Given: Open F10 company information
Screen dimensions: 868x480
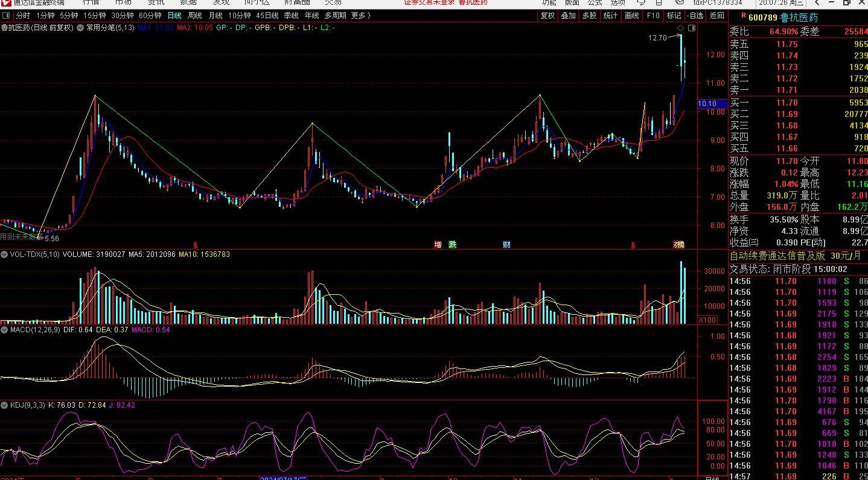Looking at the screenshot, I should pos(653,16).
